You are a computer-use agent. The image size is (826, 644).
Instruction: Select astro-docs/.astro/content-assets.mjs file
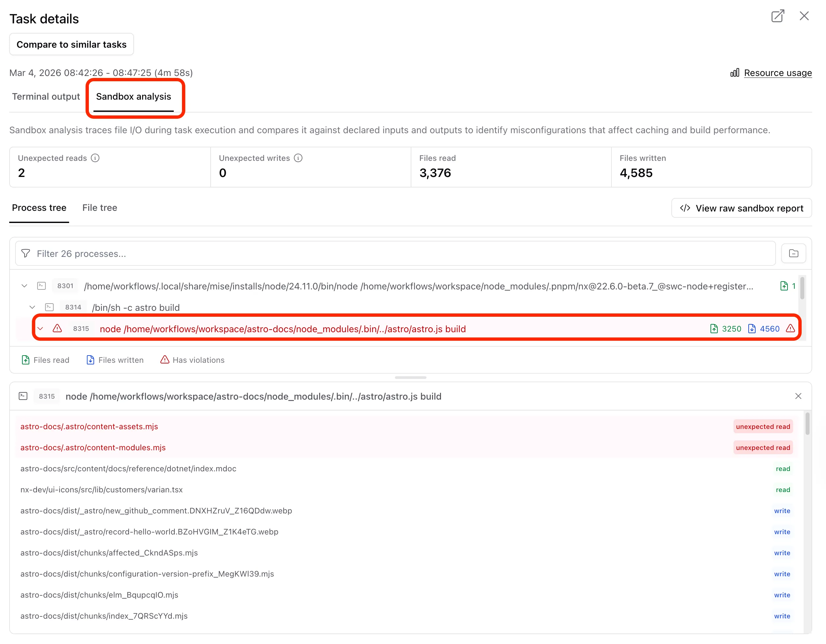(x=406, y=426)
